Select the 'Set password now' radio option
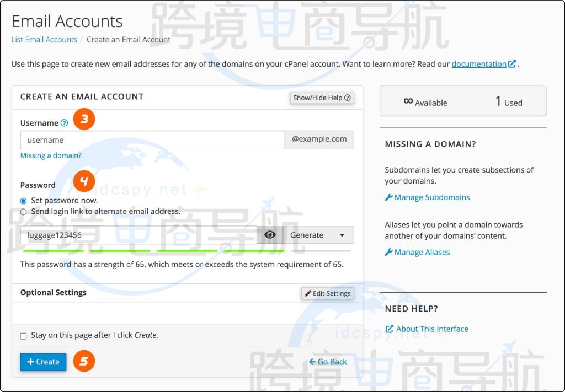565x392 pixels. [23, 201]
